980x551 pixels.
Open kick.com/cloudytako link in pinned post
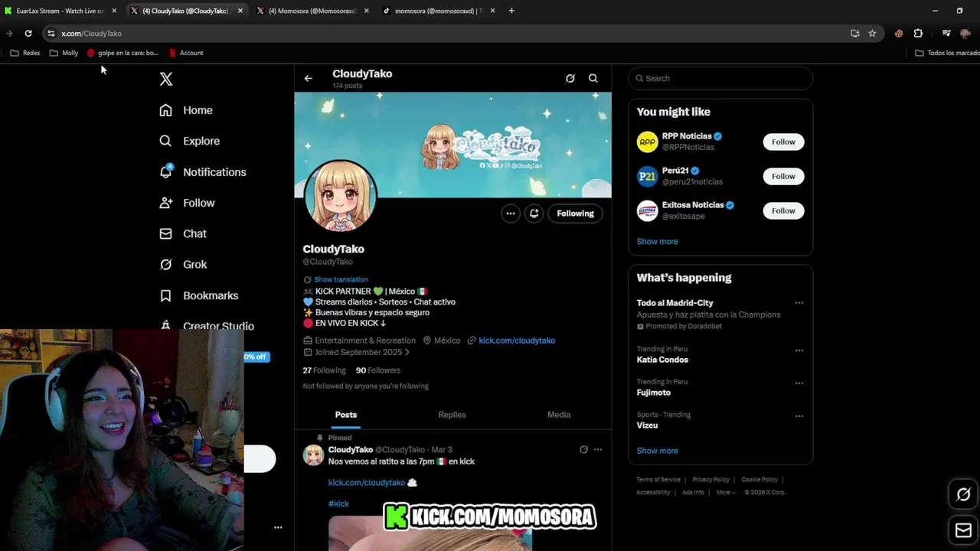click(367, 483)
